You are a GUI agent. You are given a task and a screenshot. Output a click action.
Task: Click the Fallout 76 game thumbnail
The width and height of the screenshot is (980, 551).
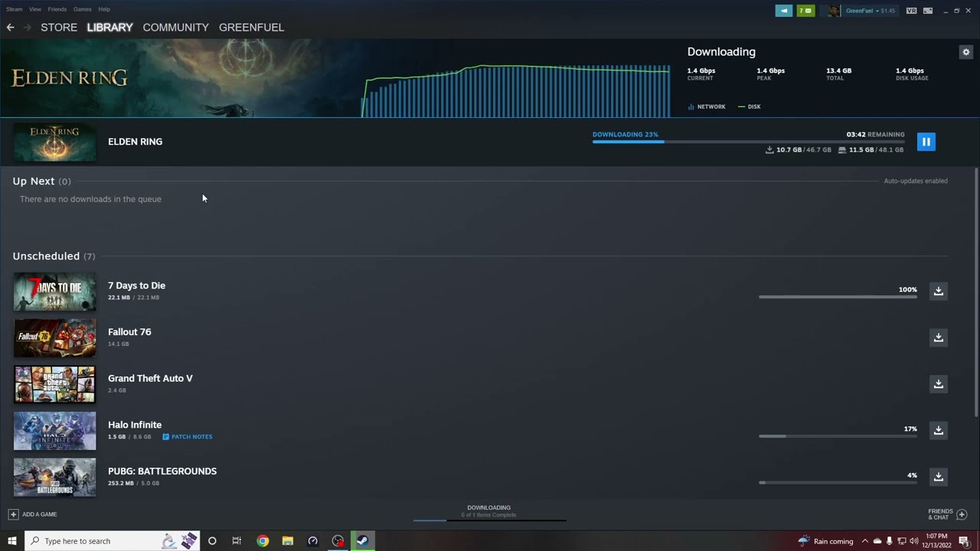pos(54,337)
